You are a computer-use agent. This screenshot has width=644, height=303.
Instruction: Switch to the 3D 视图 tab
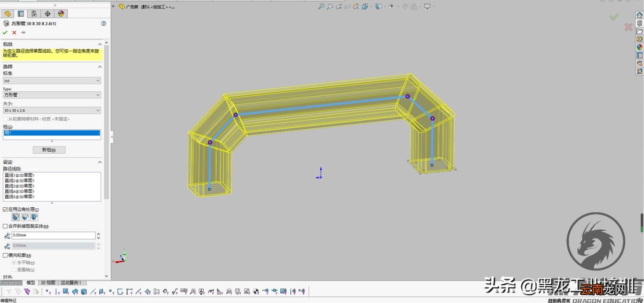(47, 283)
